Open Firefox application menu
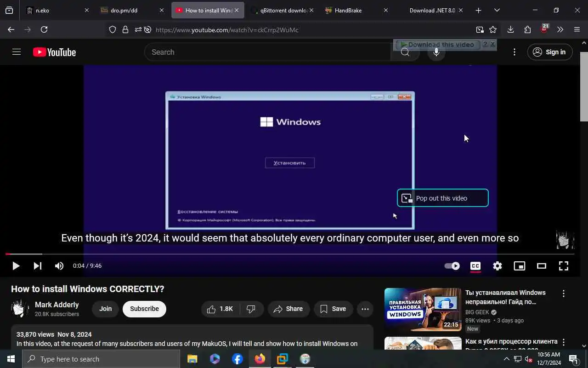 point(577,29)
